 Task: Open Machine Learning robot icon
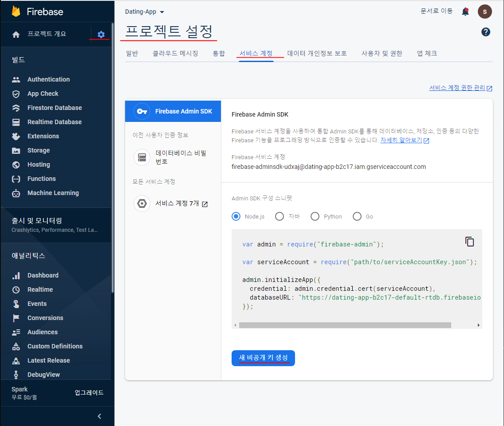click(x=16, y=193)
